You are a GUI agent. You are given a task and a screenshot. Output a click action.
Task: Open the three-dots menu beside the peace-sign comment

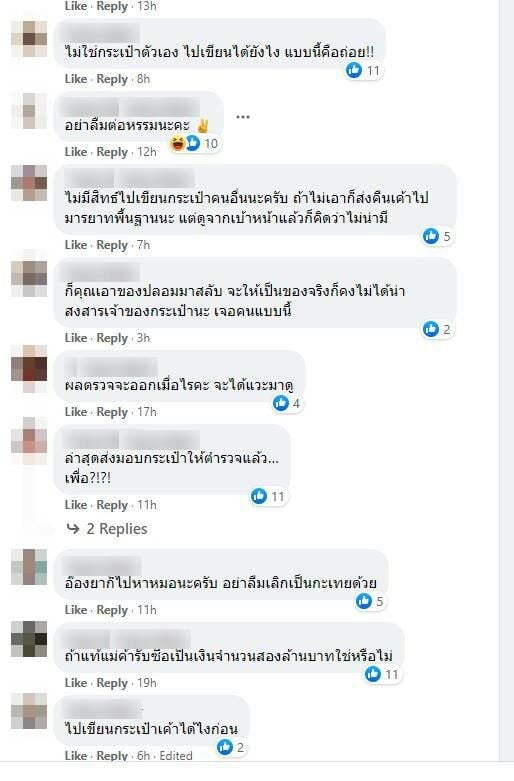(243, 117)
